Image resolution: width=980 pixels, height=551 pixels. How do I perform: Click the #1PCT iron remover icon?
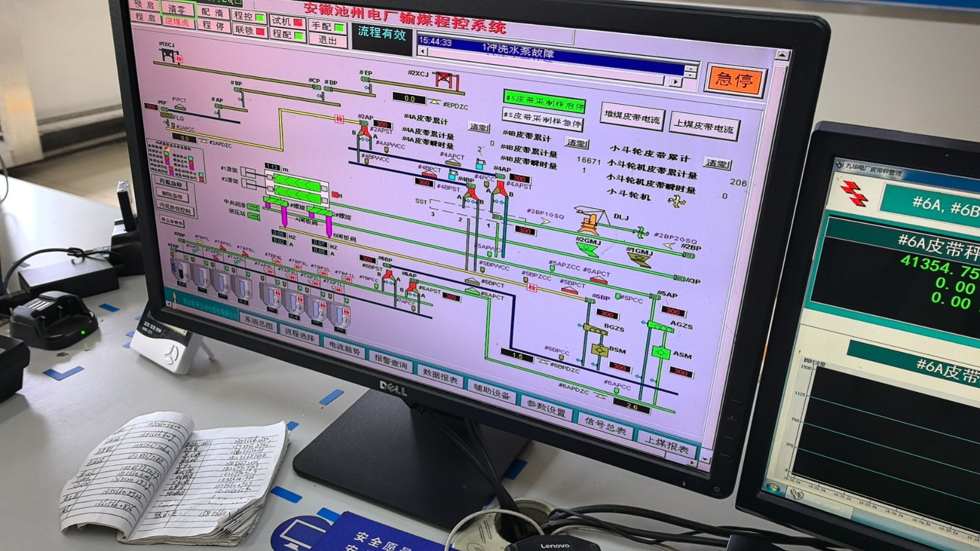180,107
